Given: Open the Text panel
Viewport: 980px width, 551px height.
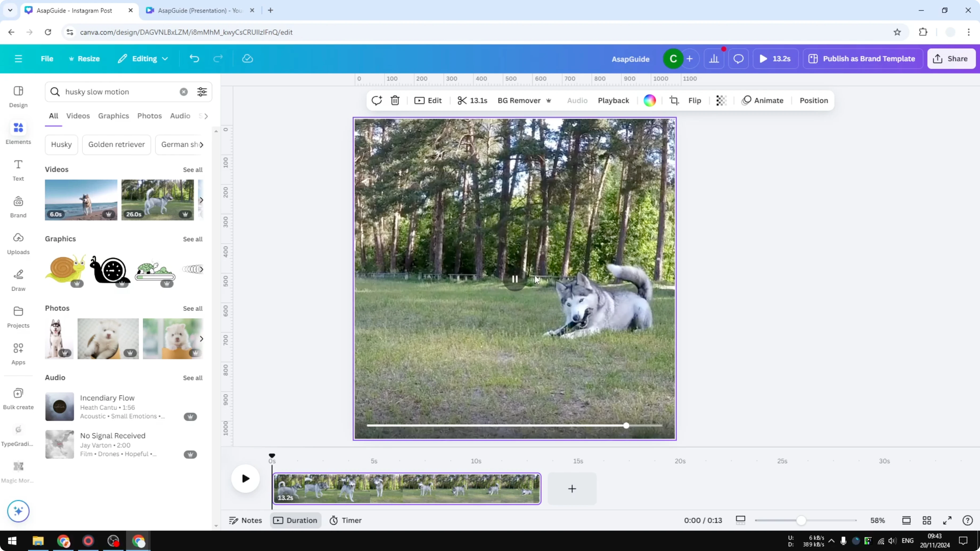Looking at the screenshot, I should tap(18, 170).
